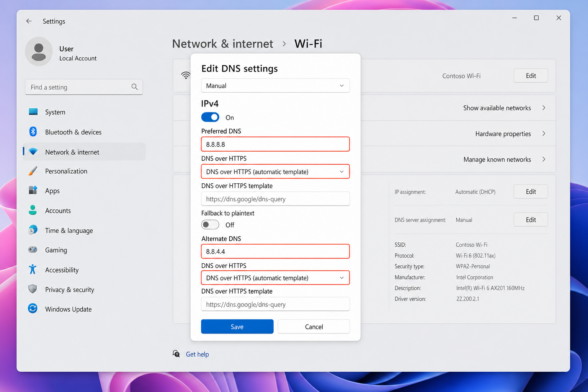Viewport: 588px width, 392px height.
Task: Click the search magnifier icon
Action: tap(134, 87)
